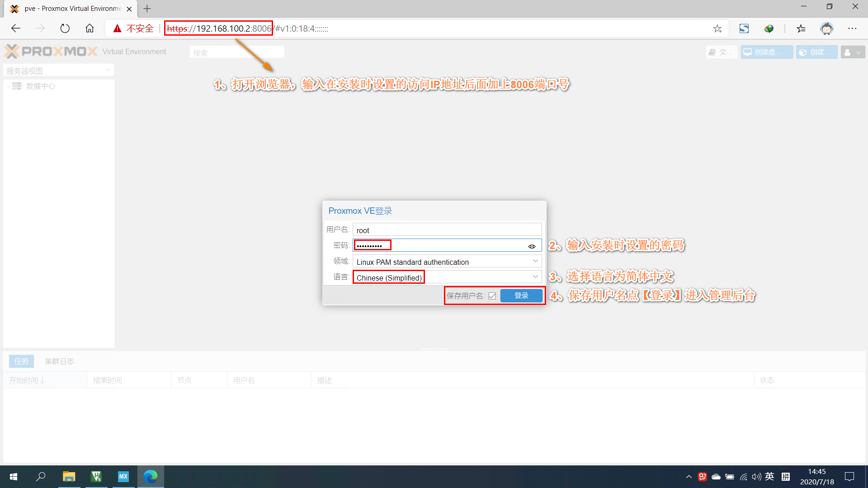The width and height of the screenshot is (868, 488).
Task: Open Windows taskbar search
Action: [41, 477]
